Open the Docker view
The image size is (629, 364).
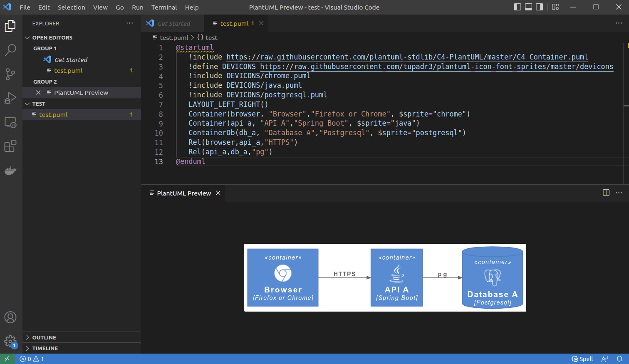10,171
